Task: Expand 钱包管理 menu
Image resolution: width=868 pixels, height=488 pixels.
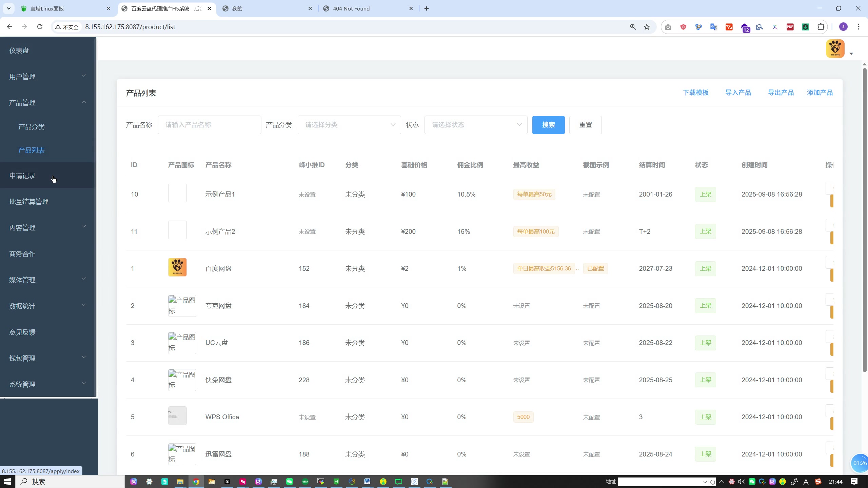Action: click(x=47, y=358)
